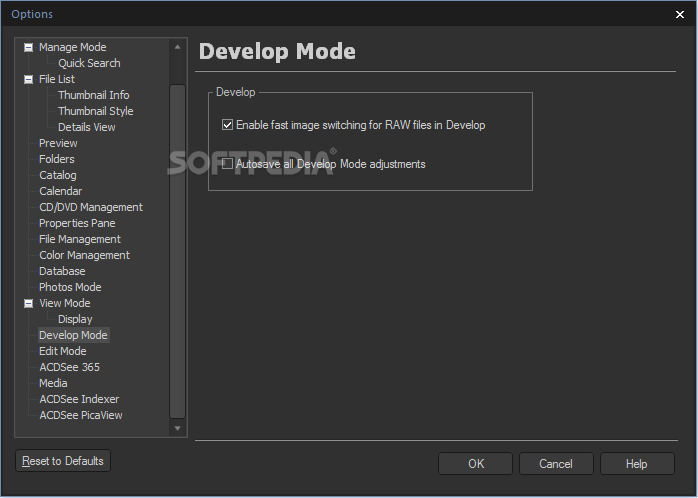Select Database options
Screen dimensions: 698x498
click(62, 271)
